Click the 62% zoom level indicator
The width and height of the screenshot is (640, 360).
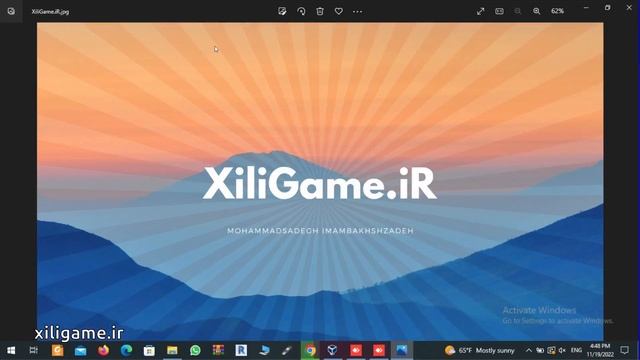558,11
